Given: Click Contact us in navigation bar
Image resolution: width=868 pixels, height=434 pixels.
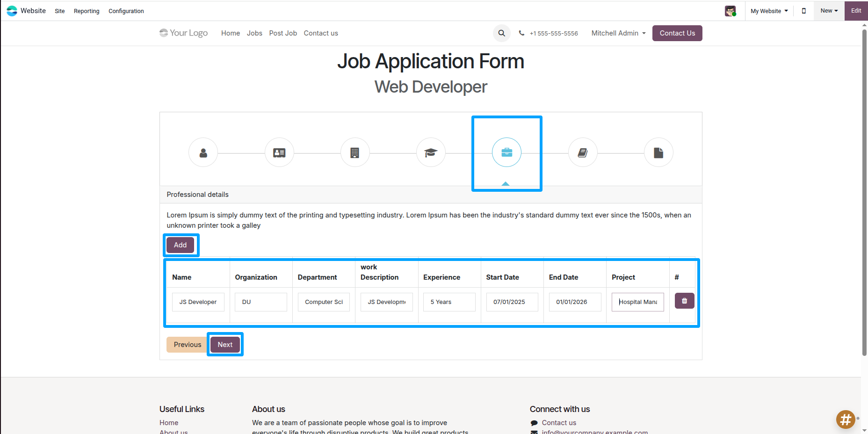Looking at the screenshot, I should pos(321,33).
